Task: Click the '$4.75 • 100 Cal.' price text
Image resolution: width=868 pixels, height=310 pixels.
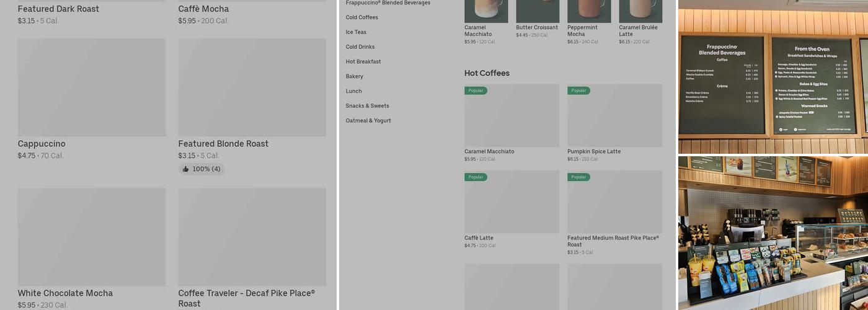Action: [480, 246]
